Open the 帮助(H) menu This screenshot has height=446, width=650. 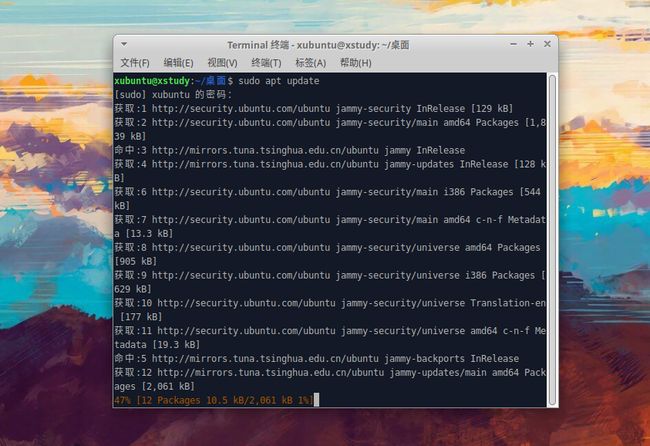tap(356, 63)
